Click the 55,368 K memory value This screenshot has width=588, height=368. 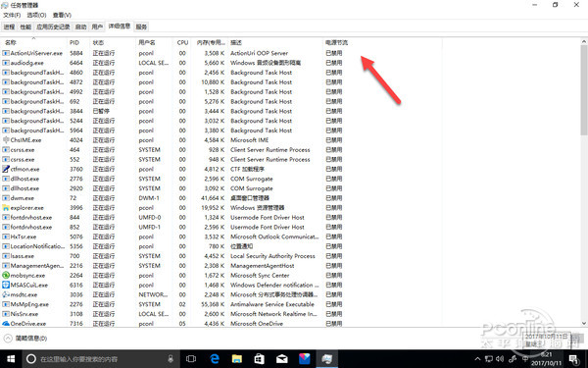click(x=213, y=304)
